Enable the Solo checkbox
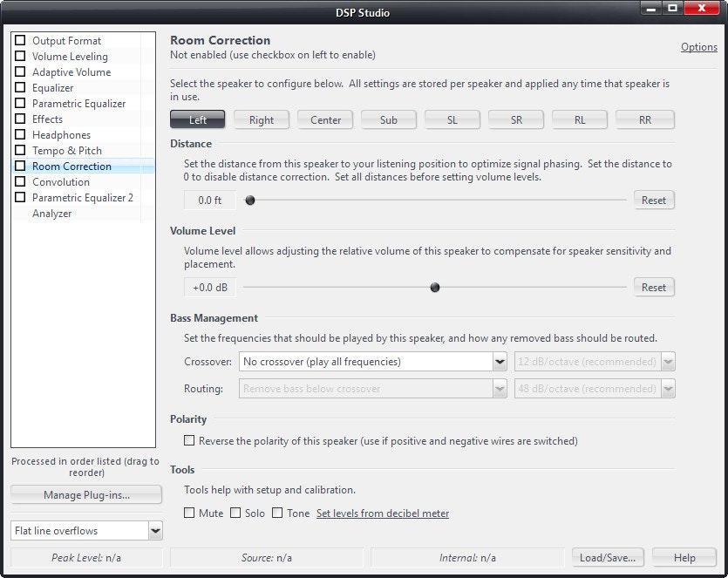The width and height of the screenshot is (728, 578). tap(235, 513)
